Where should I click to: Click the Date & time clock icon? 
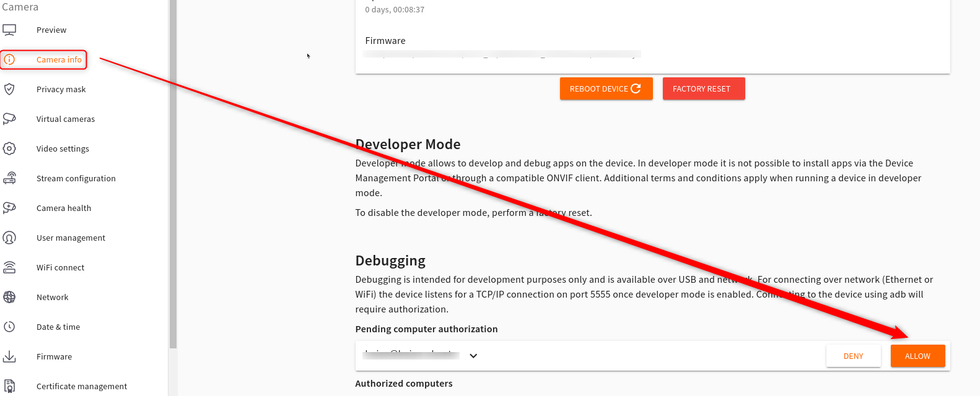[9, 327]
